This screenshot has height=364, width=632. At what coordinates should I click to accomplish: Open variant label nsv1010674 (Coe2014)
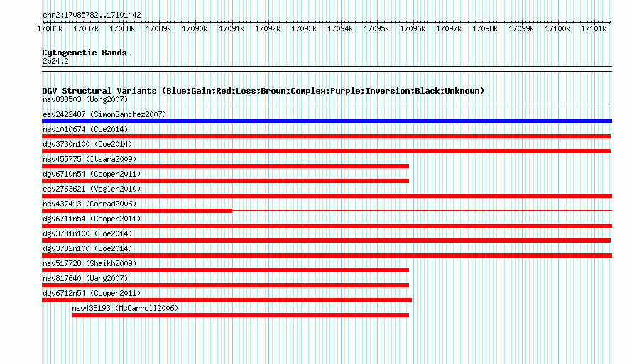[85, 129]
